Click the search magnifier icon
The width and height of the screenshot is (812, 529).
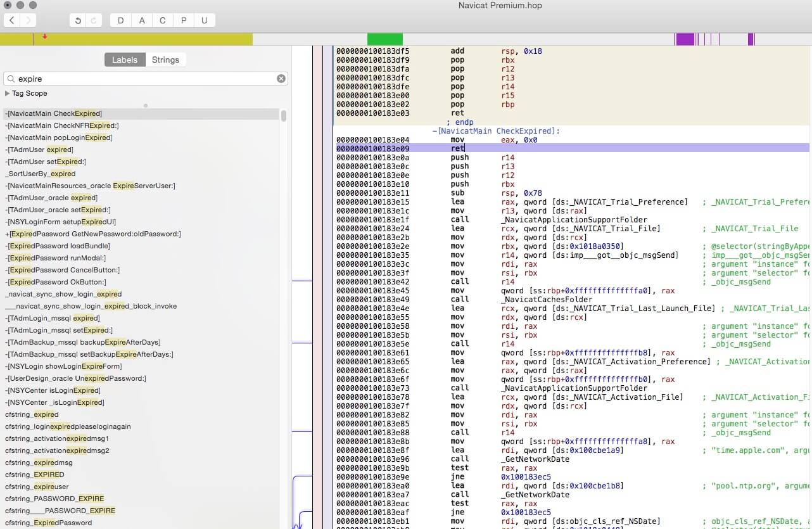[11, 79]
